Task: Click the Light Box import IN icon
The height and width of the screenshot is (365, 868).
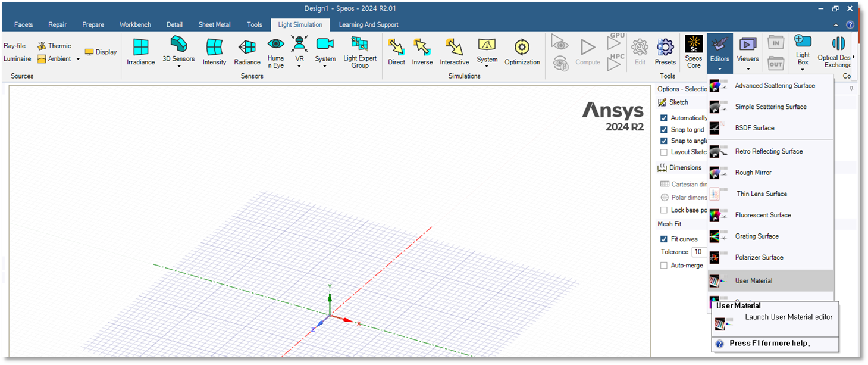Action: tap(776, 43)
